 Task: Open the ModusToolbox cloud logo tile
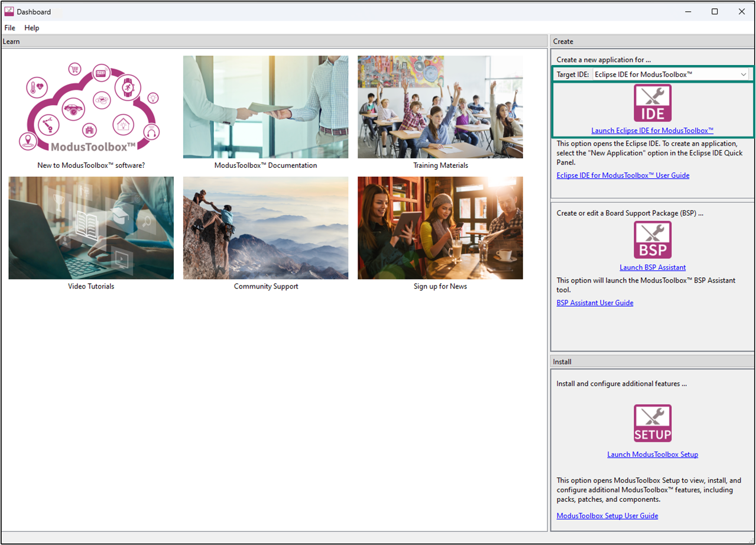[x=91, y=107]
